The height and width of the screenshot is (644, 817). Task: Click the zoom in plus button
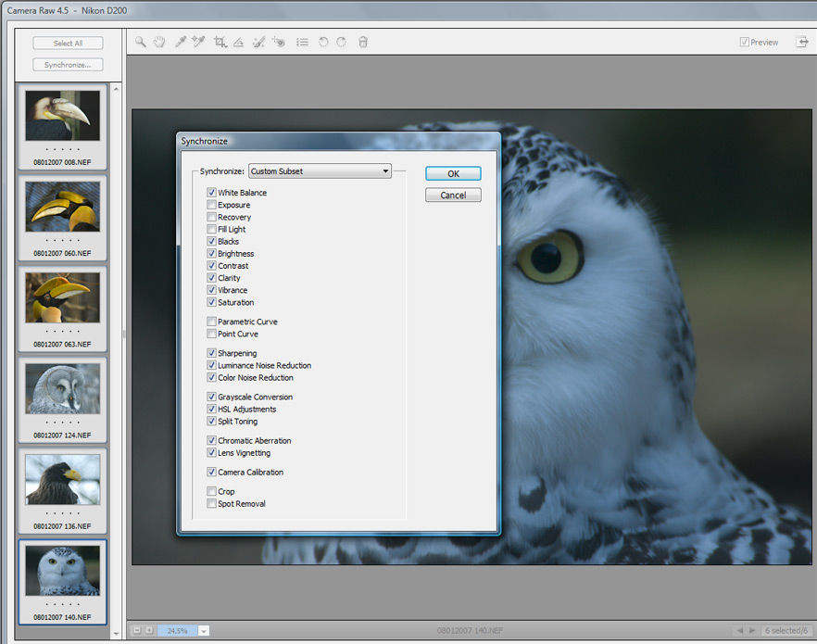point(149,630)
